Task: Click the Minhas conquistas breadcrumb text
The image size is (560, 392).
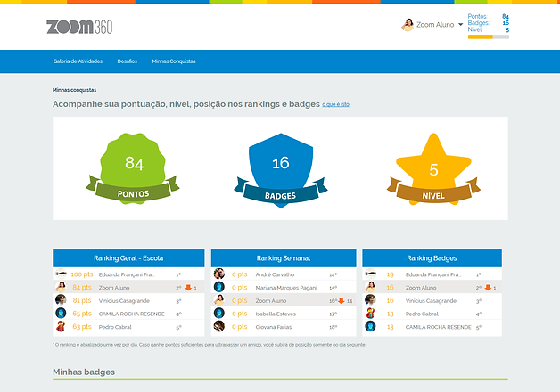Action: click(74, 90)
